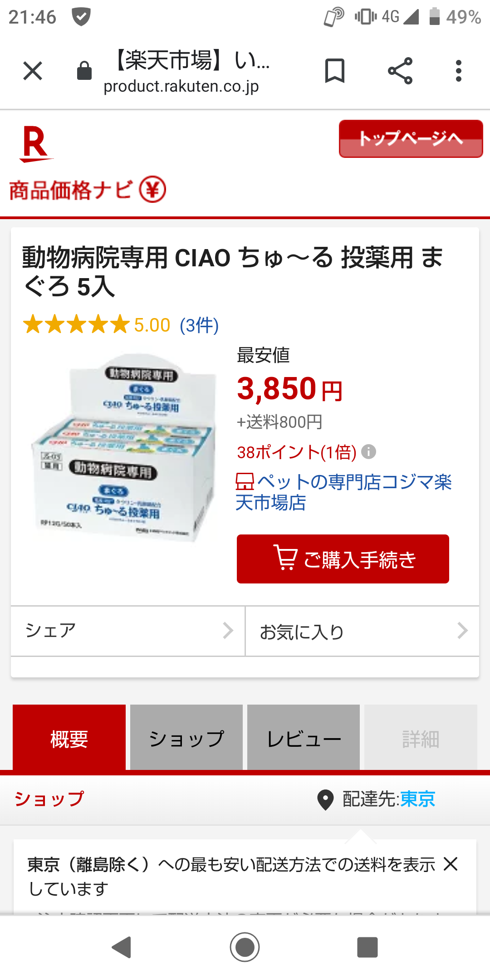
Task: Click the トップページへ button
Action: tap(411, 139)
